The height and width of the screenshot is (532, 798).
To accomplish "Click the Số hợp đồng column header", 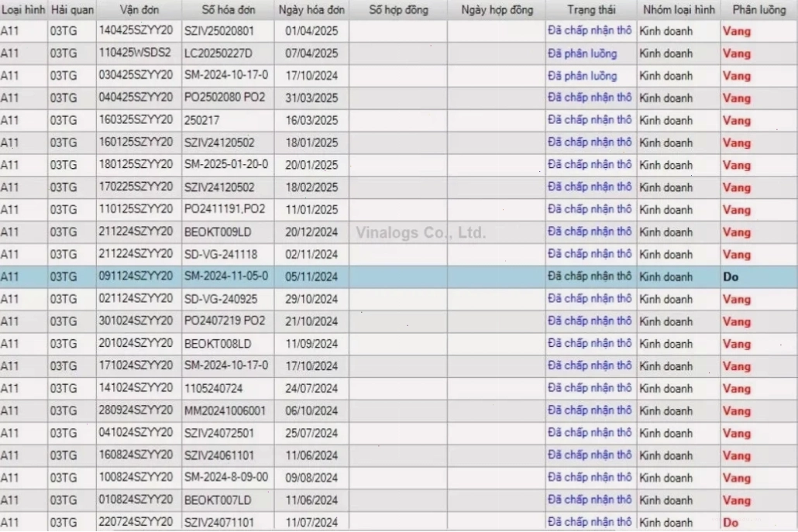I will pyautogui.click(x=398, y=9).
